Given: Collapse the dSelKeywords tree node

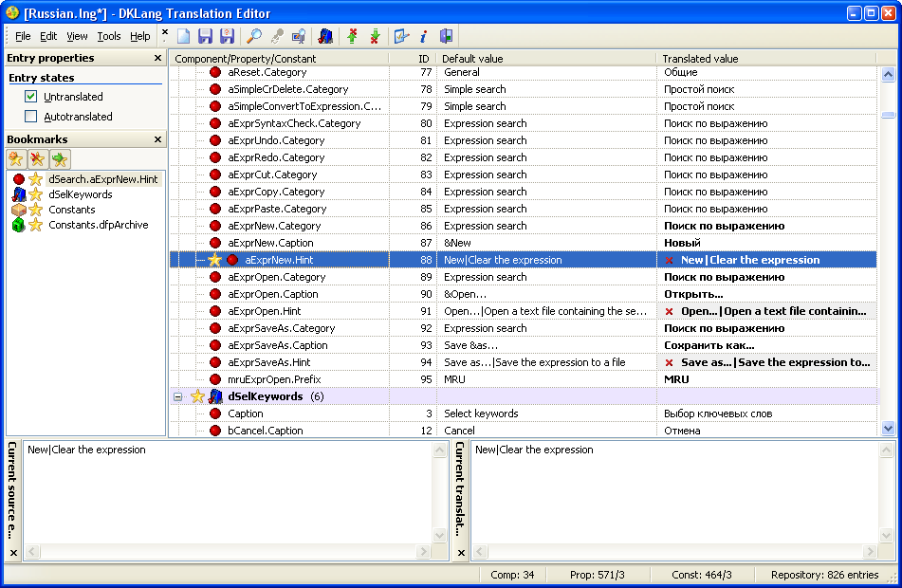Looking at the screenshot, I should 177,396.
